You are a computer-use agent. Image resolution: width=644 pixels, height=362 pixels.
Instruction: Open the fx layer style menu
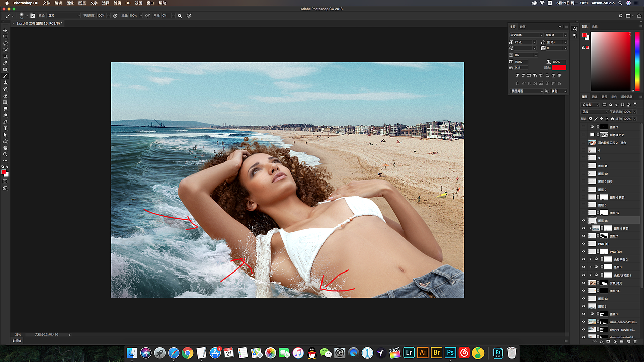tap(602, 341)
